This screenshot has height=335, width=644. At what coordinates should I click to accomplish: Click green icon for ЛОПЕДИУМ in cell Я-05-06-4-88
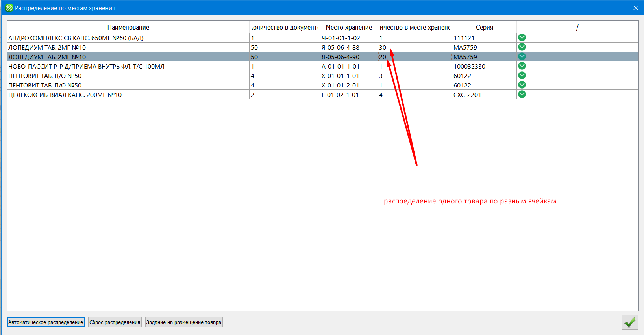[522, 47]
